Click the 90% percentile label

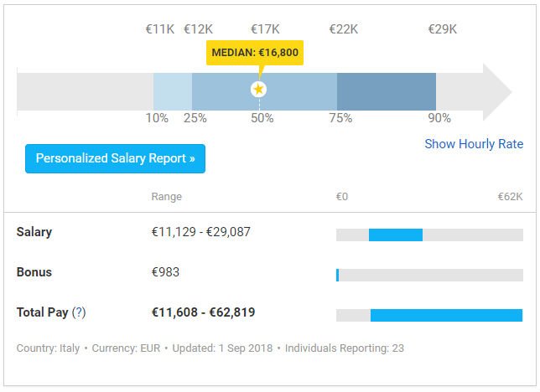tap(439, 118)
